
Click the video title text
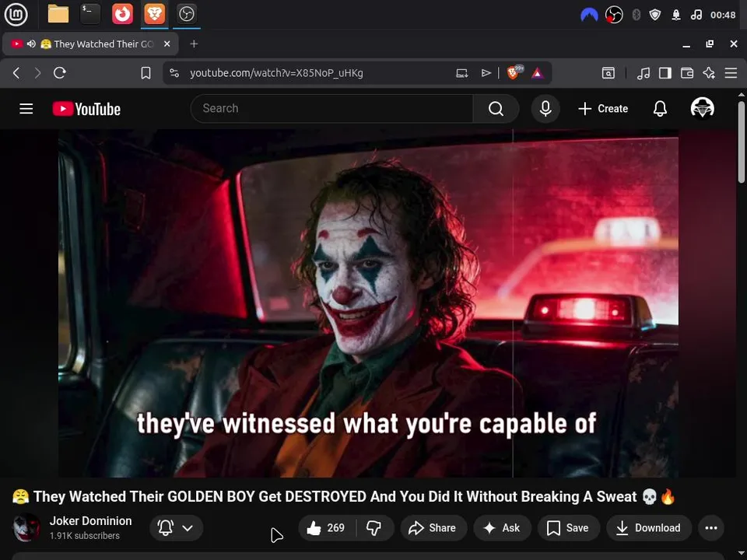(344, 497)
